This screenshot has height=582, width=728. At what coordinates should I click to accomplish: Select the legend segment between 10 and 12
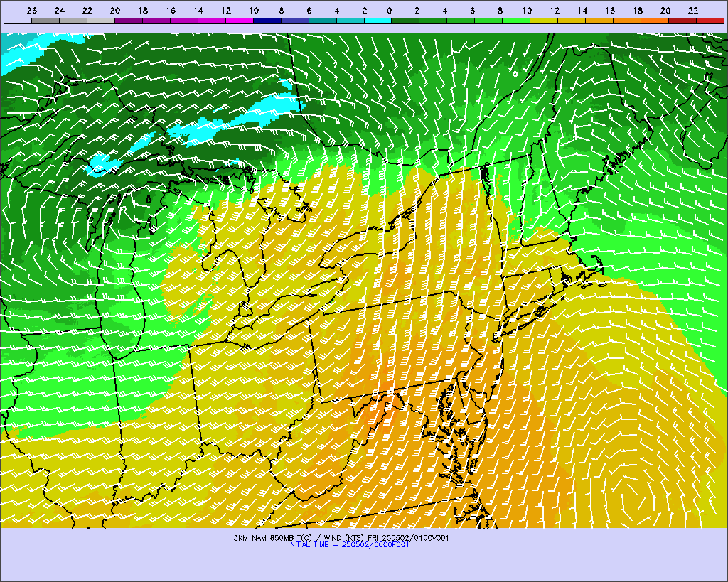tap(544, 21)
